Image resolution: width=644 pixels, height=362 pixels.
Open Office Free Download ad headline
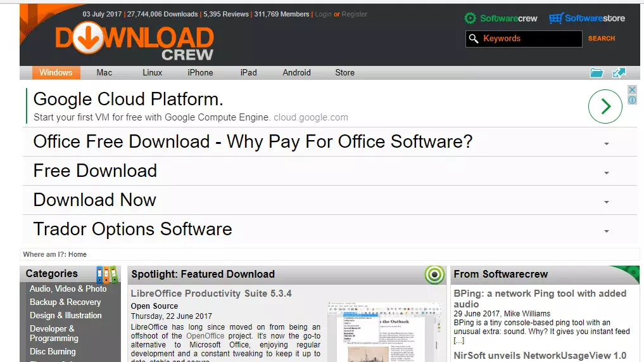[253, 141]
